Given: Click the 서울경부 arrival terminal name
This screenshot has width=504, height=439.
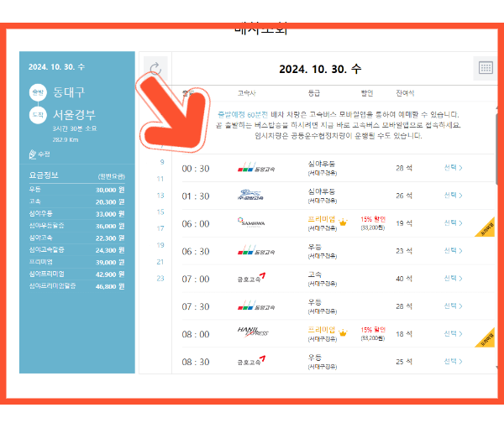Looking at the screenshot, I should pyautogui.click(x=74, y=114).
